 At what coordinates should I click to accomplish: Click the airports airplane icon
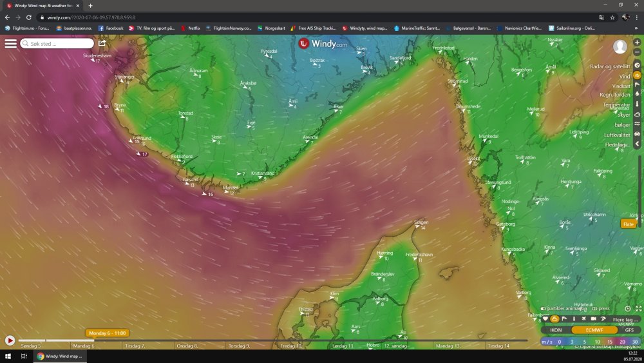coord(583,319)
